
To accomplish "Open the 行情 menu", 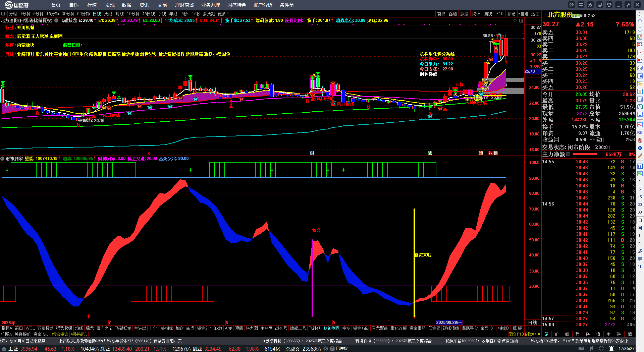I will click(92, 5).
